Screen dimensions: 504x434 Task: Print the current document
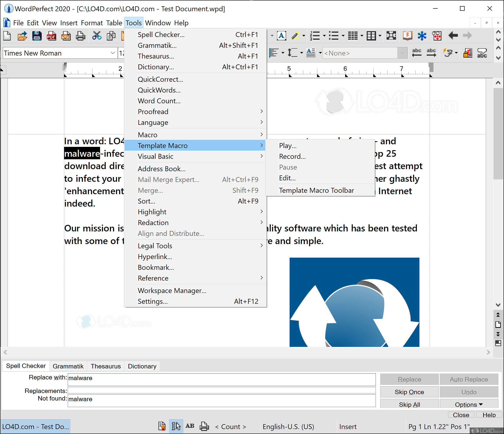coord(81,36)
